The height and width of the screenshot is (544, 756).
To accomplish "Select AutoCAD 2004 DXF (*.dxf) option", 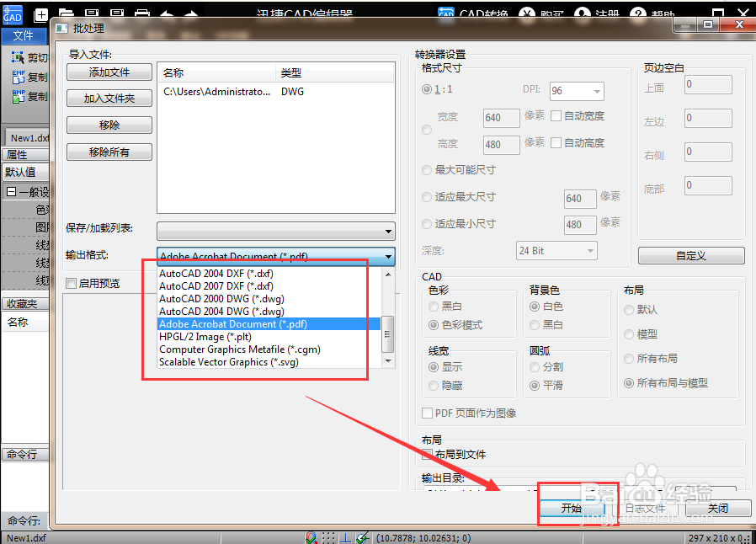I will click(x=269, y=274).
